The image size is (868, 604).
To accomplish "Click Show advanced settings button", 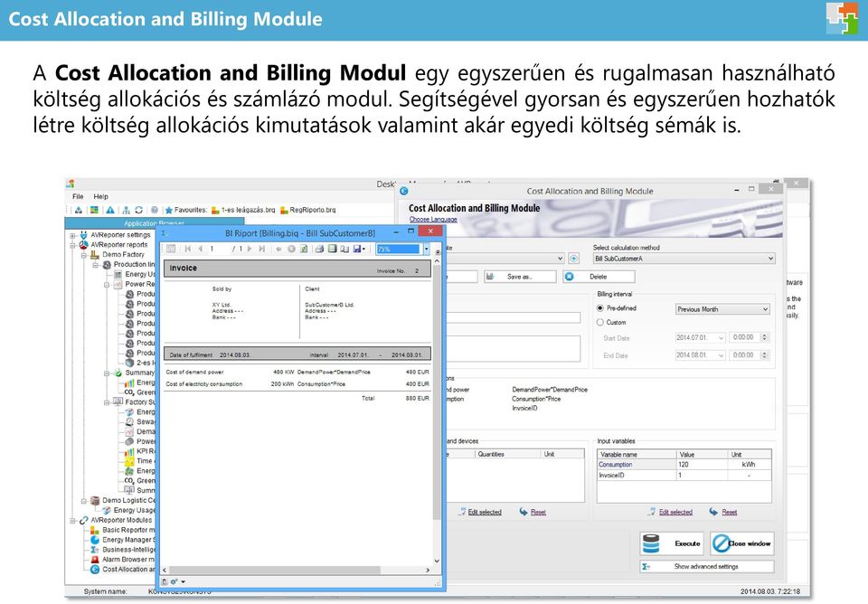I will (707, 566).
